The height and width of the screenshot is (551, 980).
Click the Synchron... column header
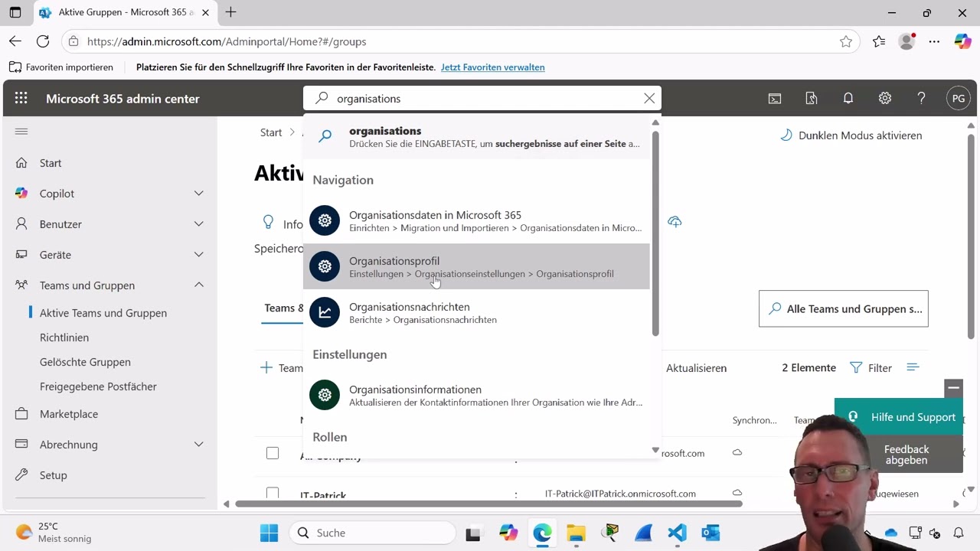click(754, 420)
